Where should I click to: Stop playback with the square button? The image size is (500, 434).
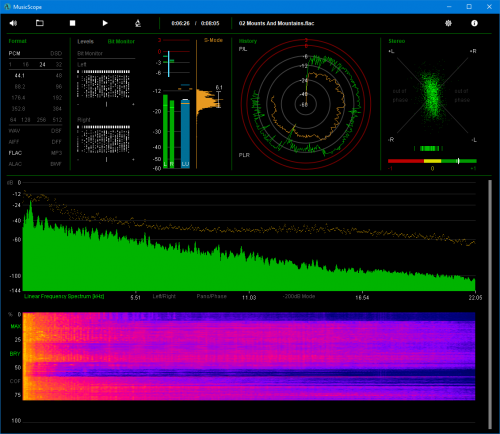coord(72,23)
